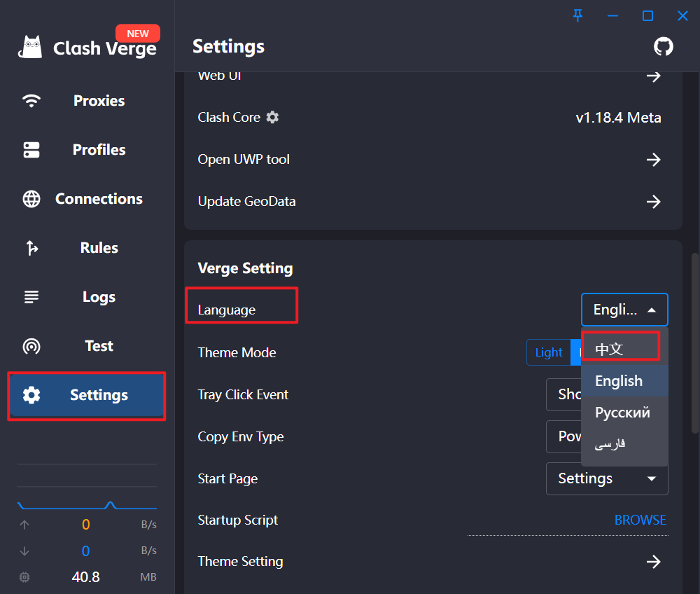The width and height of the screenshot is (700, 594).
Task: Click the Clash Verge cat logo
Action: coord(31,47)
